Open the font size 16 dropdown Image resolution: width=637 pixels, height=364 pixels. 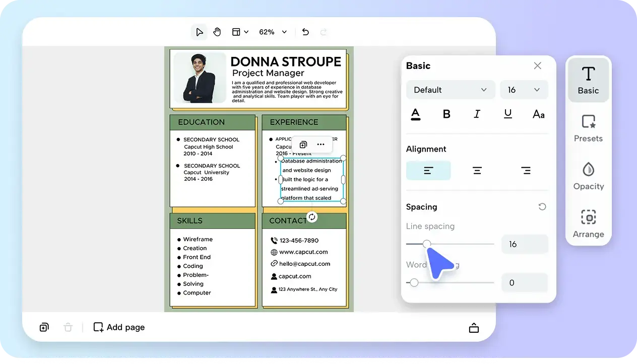[524, 90]
